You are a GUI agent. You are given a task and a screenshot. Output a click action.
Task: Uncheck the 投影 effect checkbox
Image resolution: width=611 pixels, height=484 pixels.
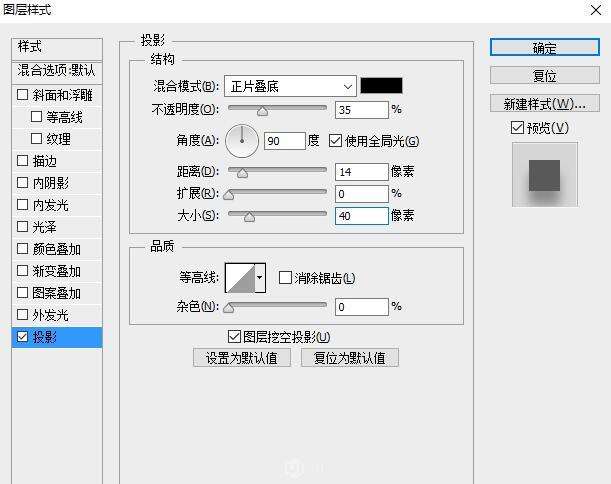(23, 336)
